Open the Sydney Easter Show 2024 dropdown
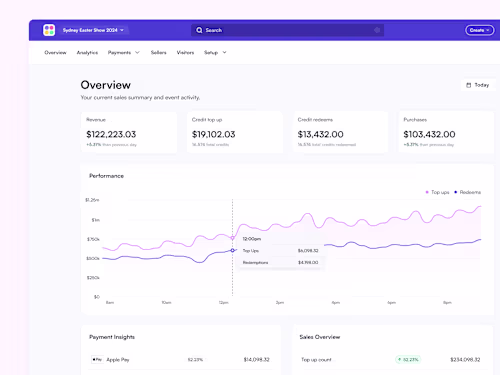The width and height of the screenshot is (500, 375). coord(93,30)
